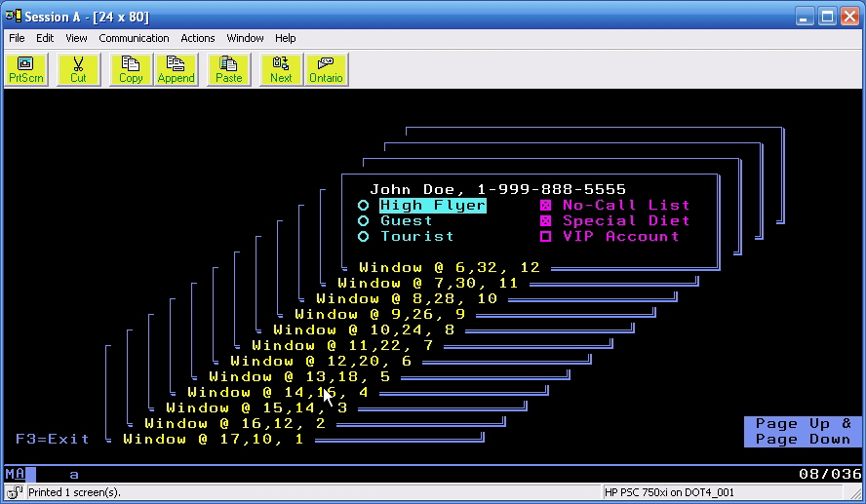Click the Append toolbar icon
Screen dimensions: 866x504
coord(177,69)
